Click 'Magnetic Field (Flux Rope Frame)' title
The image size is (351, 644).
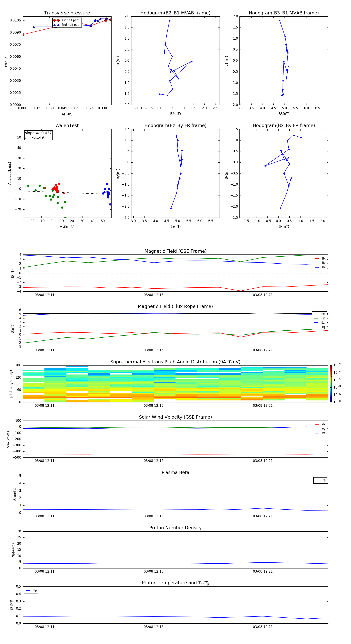pyautogui.click(x=175, y=307)
